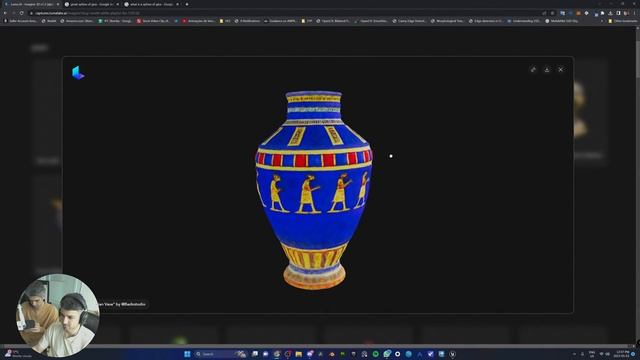
Task: Open the browser three-dot menu
Action: (634, 13)
